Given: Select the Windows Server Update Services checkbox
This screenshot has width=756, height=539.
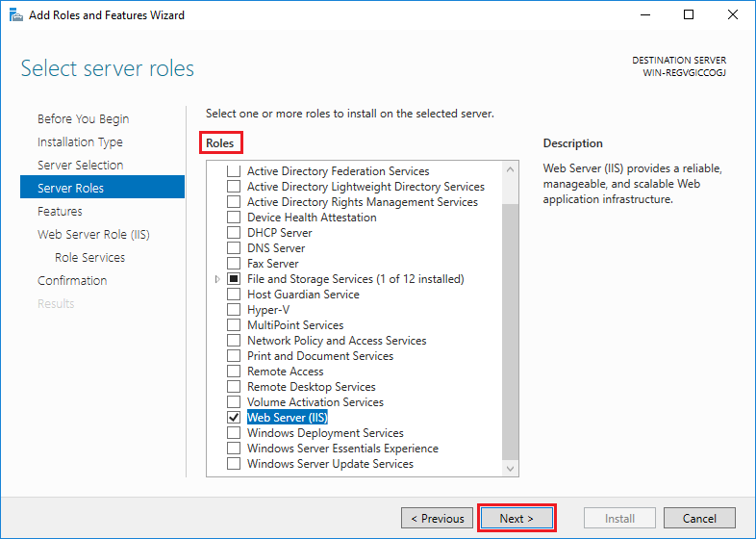Looking at the screenshot, I should click(233, 464).
